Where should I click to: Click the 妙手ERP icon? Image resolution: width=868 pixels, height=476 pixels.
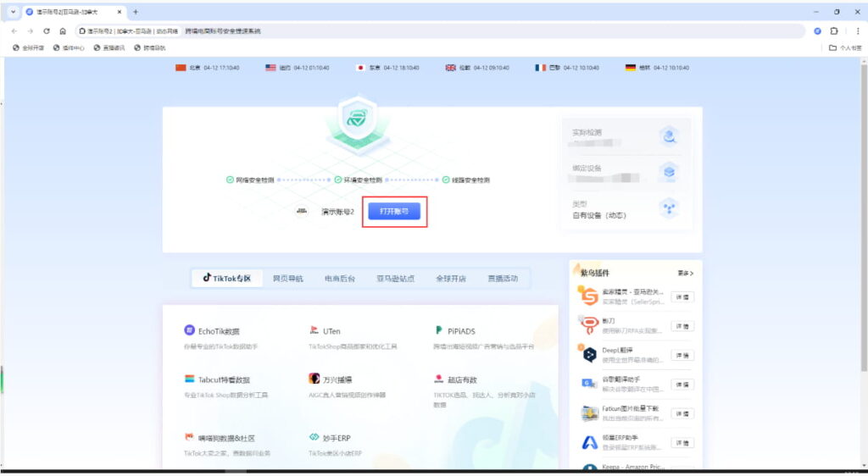click(x=314, y=438)
